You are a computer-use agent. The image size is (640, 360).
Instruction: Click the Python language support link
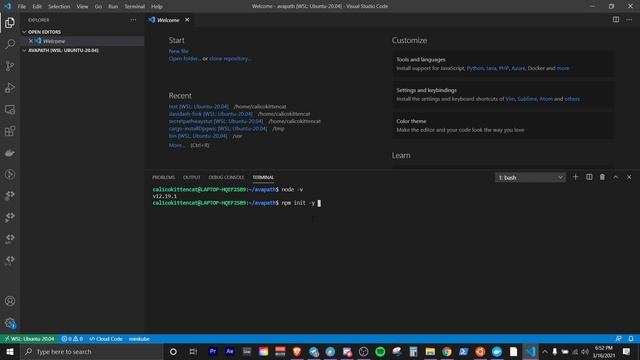[475, 68]
